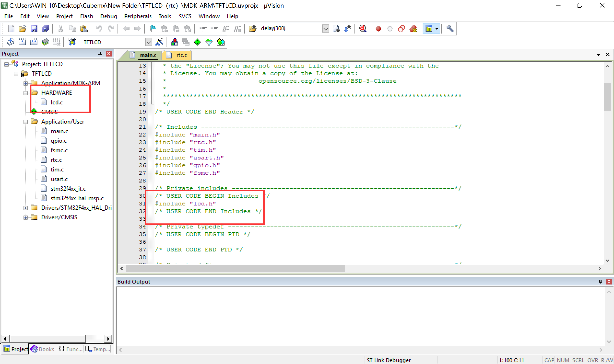The image size is (614, 364).
Task: Toggle Project window view button
Action: [429, 29]
